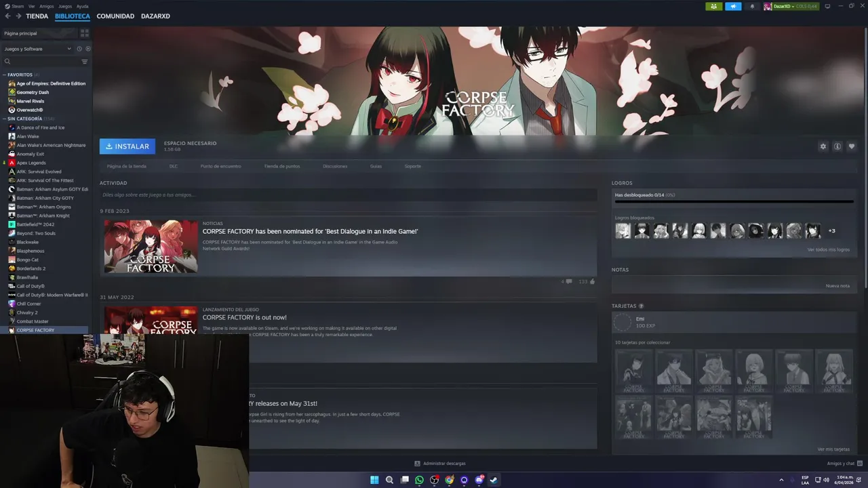Open the Juegos y Software dropdown
The image size is (868, 488).
37,49
